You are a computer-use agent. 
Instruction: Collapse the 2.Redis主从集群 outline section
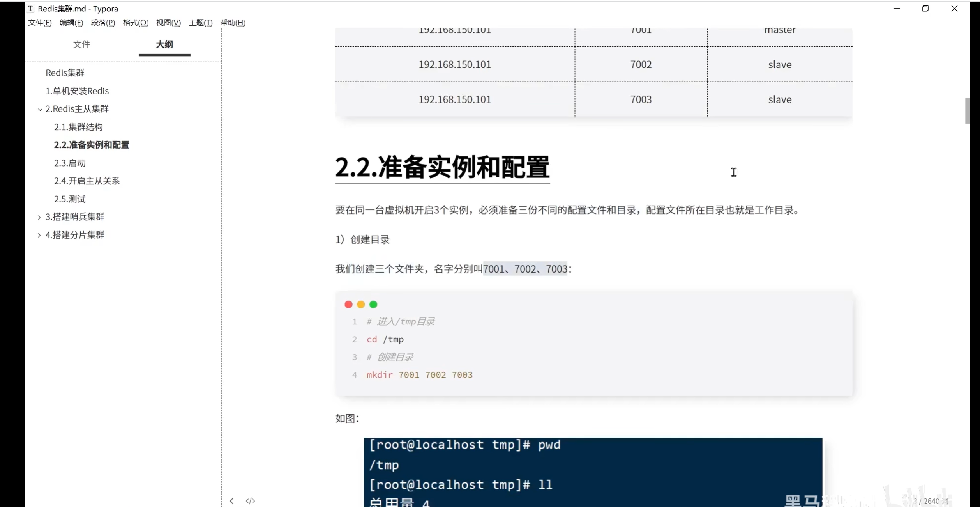(40, 109)
